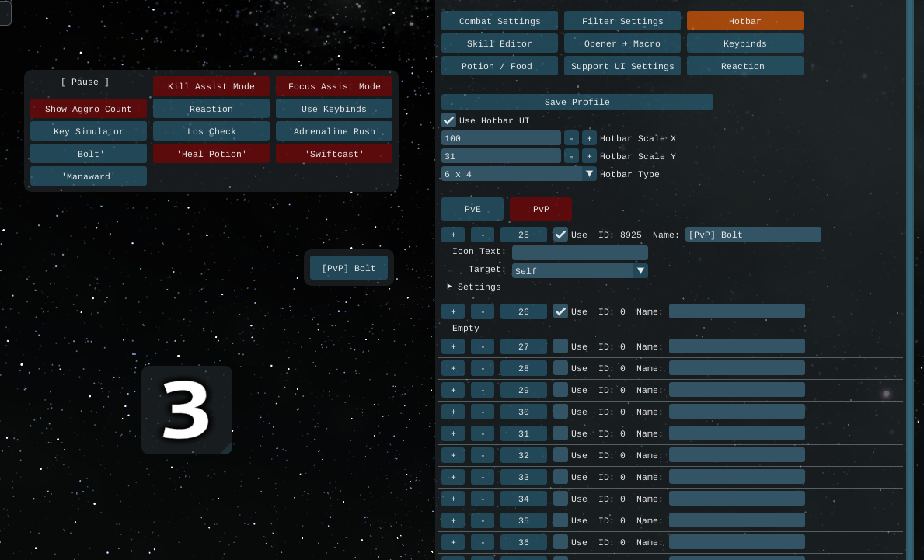Click the Save Profile button
Image resolution: width=924 pixels, height=560 pixels.
pyautogui.click(x=577, y=102)
